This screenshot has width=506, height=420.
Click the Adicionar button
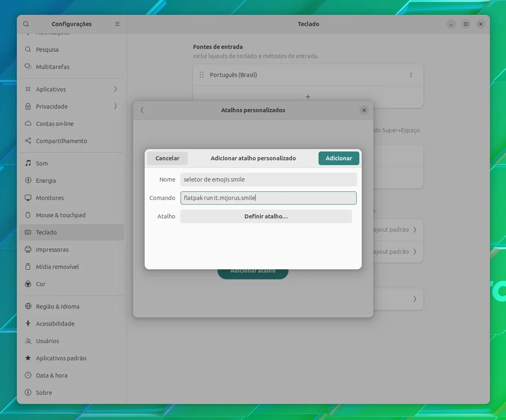pyautogui.click(x=339, y=158)
